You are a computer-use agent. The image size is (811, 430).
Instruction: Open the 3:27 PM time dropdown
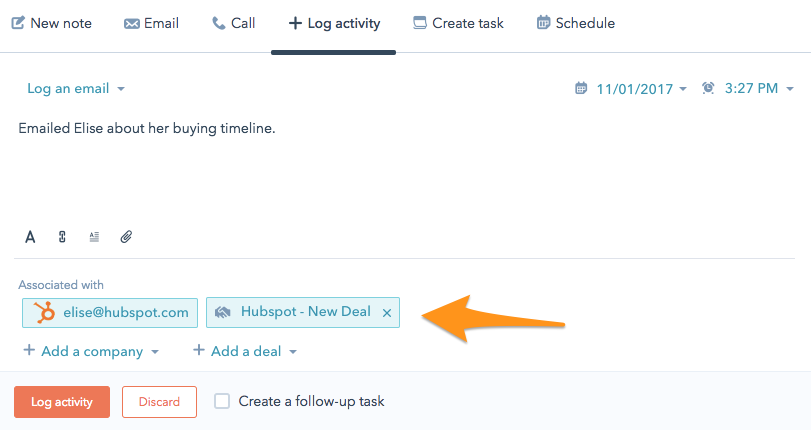point(758,88)
